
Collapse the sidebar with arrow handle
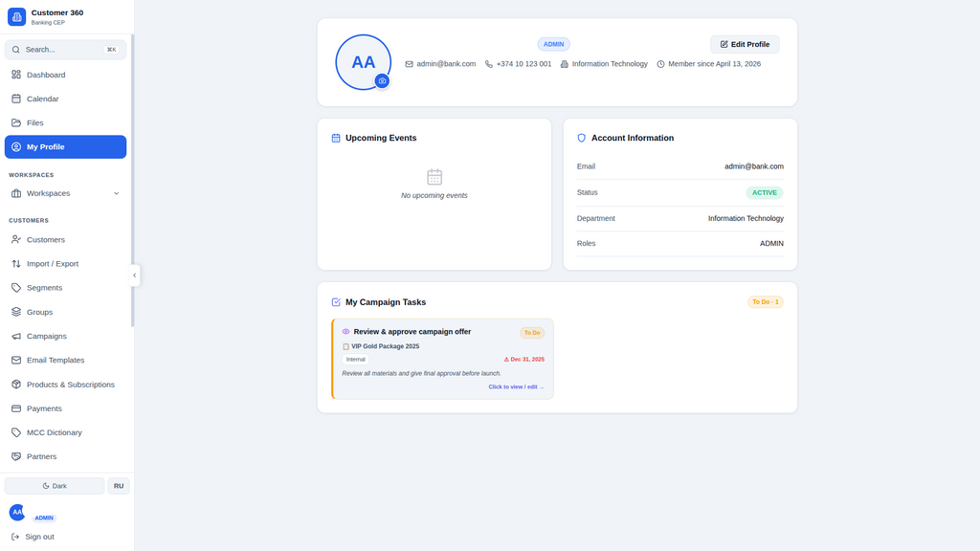click(134, 275)
